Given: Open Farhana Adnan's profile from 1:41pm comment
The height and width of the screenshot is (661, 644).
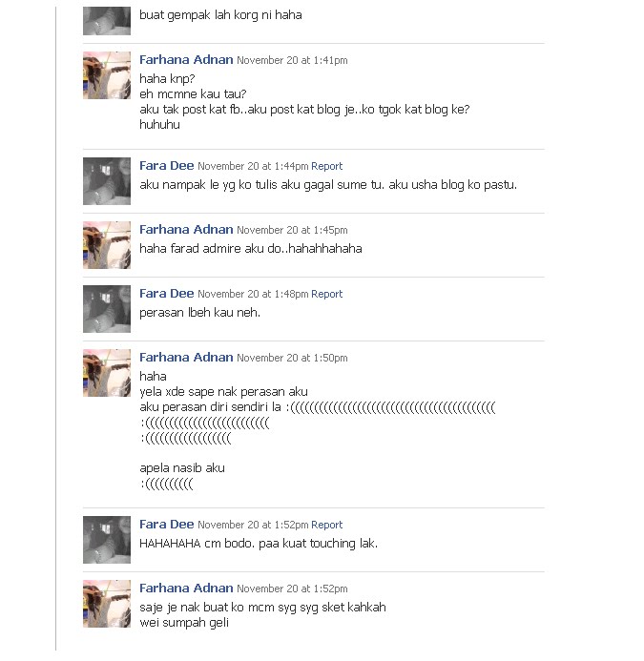Looking at the screenshot, I should point(186,60).
